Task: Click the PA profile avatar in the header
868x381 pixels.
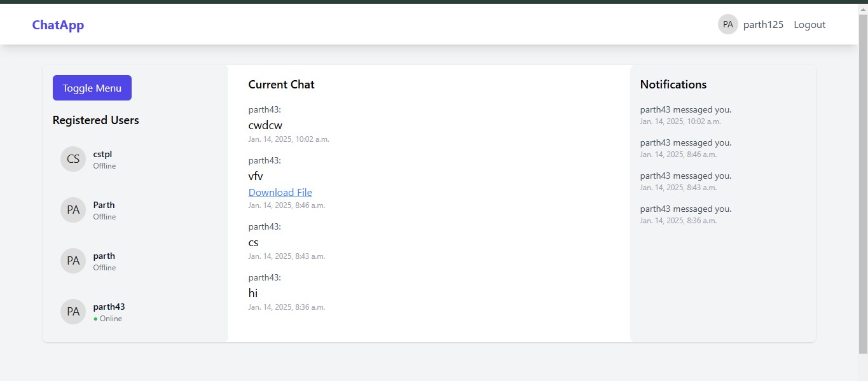Action: [727, 24]
